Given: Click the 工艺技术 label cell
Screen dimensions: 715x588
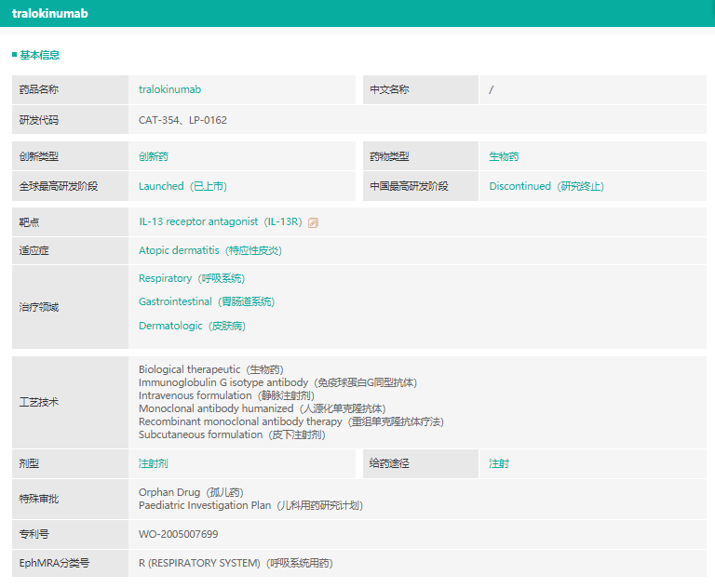Looking at the screenshot, I should [70, 403].
